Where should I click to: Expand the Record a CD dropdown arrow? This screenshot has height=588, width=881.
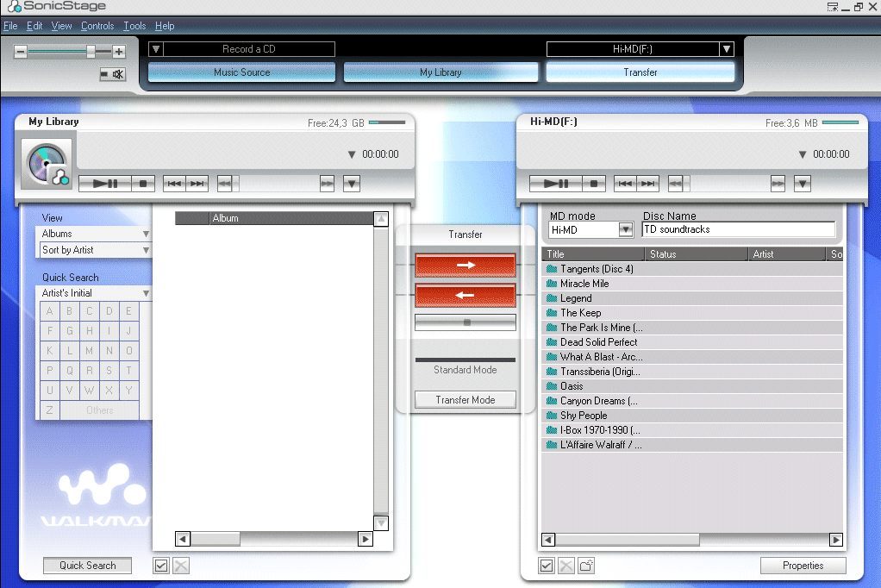point(156,49)
